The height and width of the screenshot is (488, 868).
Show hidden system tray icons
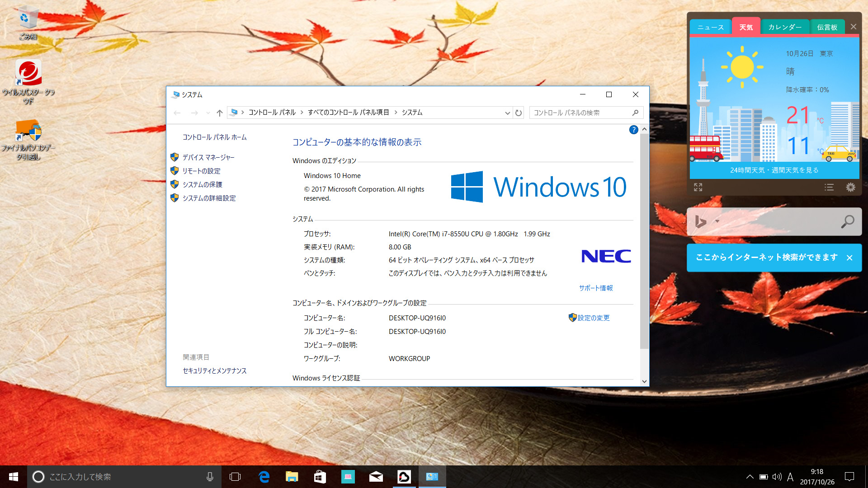coord(750,477)
